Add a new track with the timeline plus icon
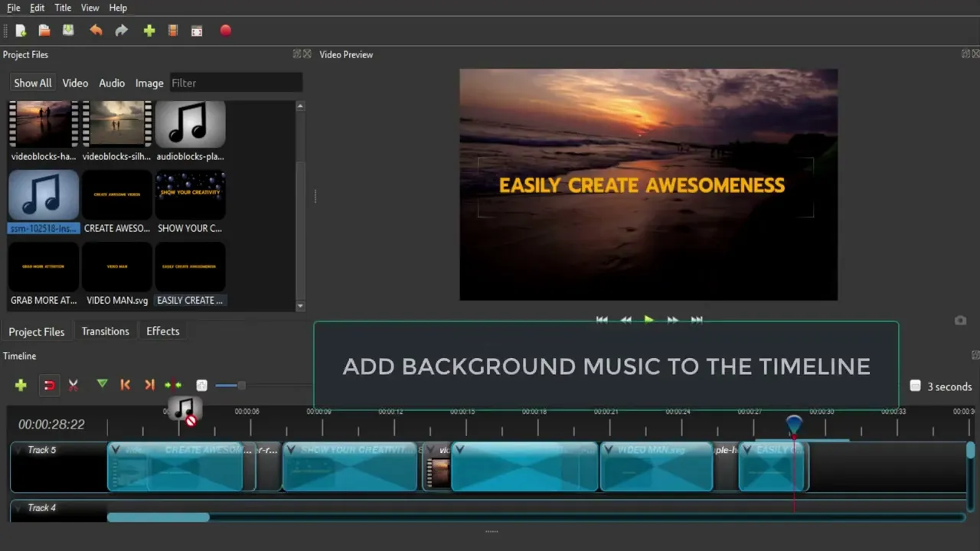The image size is (980, 551). tap(21, 385)
